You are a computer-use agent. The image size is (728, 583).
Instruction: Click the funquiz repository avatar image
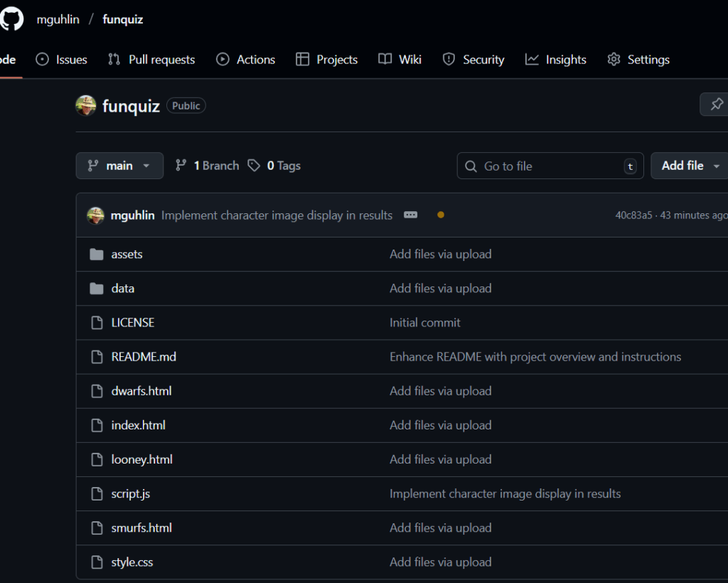(86, 106)
